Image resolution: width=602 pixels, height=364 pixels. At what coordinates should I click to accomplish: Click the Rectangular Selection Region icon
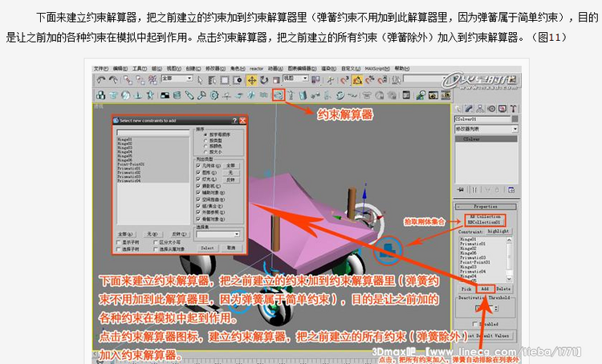pyautogui.click(x=225, y=80)
